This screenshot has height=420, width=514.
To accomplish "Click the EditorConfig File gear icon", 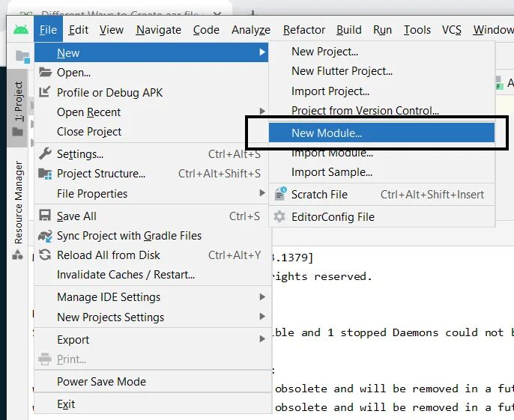I will (279, 217).
